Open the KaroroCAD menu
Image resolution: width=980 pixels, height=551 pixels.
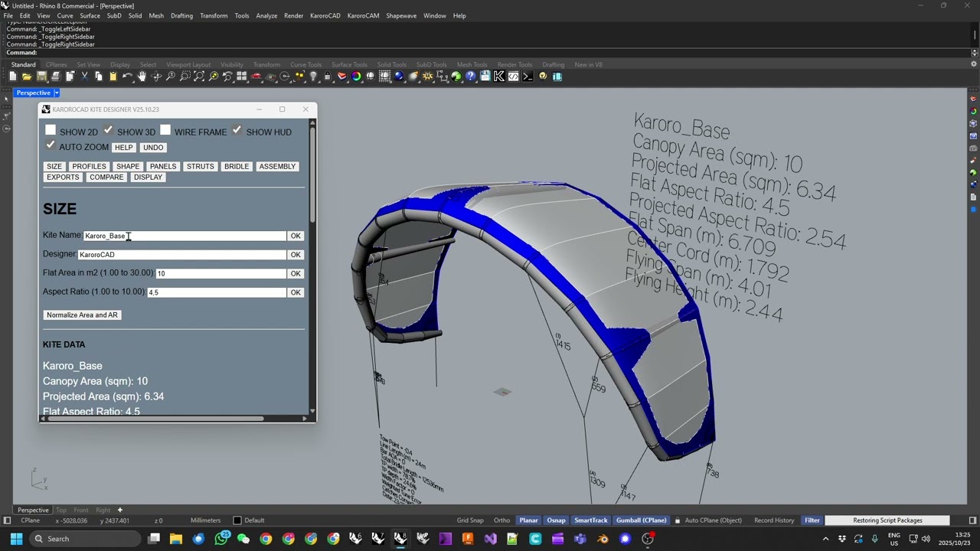pyautogui.click(x=325, y=15)
